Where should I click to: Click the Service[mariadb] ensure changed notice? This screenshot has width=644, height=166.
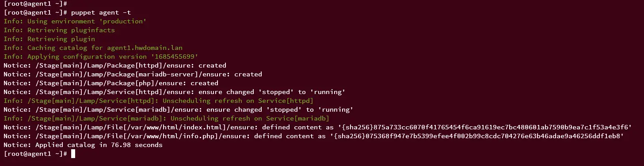178,109
